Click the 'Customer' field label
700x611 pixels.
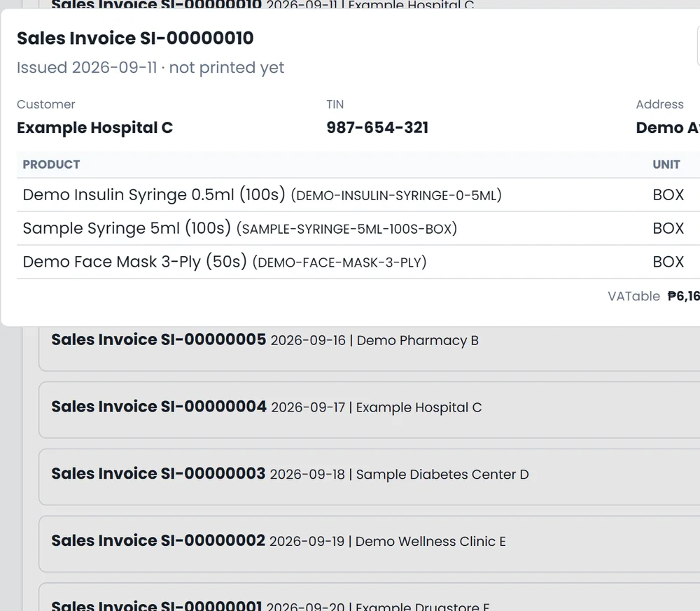coord(46,104)
